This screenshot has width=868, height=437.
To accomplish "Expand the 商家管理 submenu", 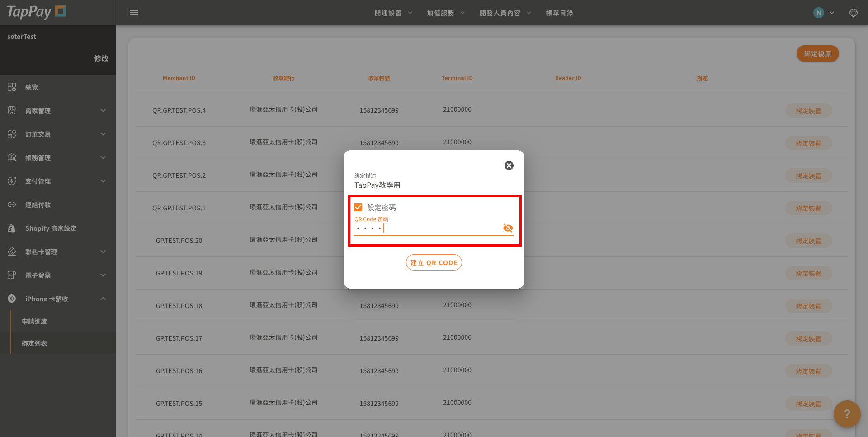I will pyautogui.click(x=103, y=110).
